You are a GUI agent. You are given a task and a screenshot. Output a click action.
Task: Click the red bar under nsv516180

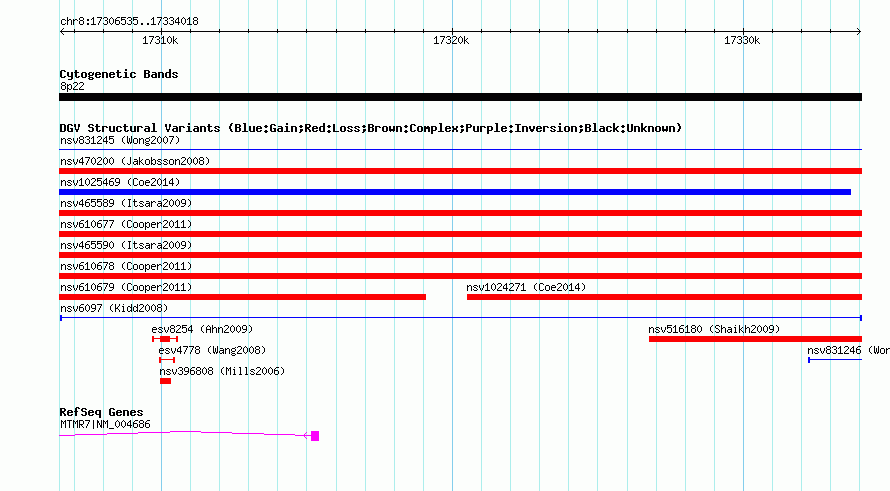click(x=755, y=339)
